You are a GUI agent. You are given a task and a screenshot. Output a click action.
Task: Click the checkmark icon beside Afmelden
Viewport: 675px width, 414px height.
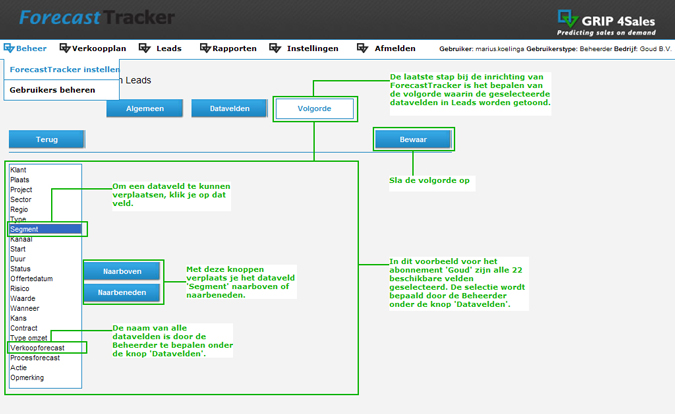(362, 48)
